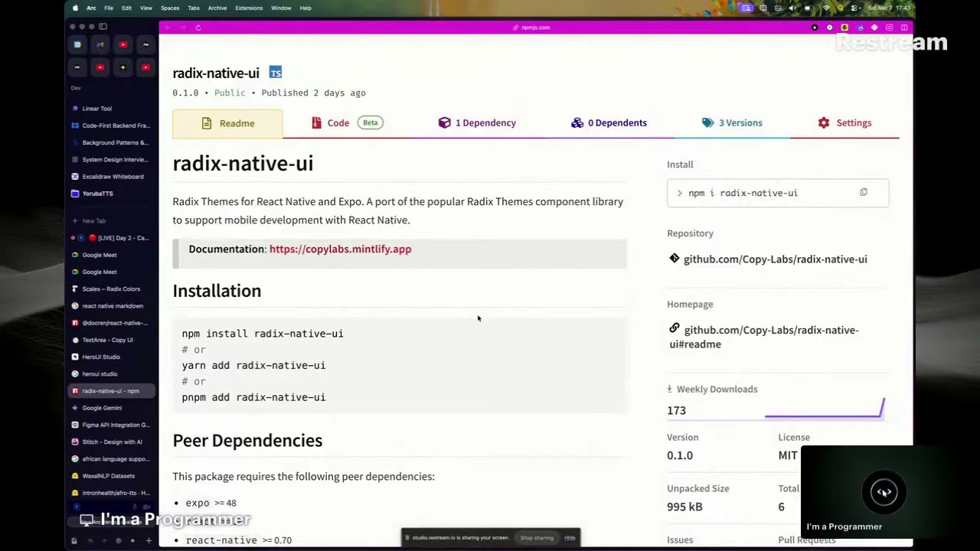
Task: Add a new space with the plus icon
Action: pos(149,541)
